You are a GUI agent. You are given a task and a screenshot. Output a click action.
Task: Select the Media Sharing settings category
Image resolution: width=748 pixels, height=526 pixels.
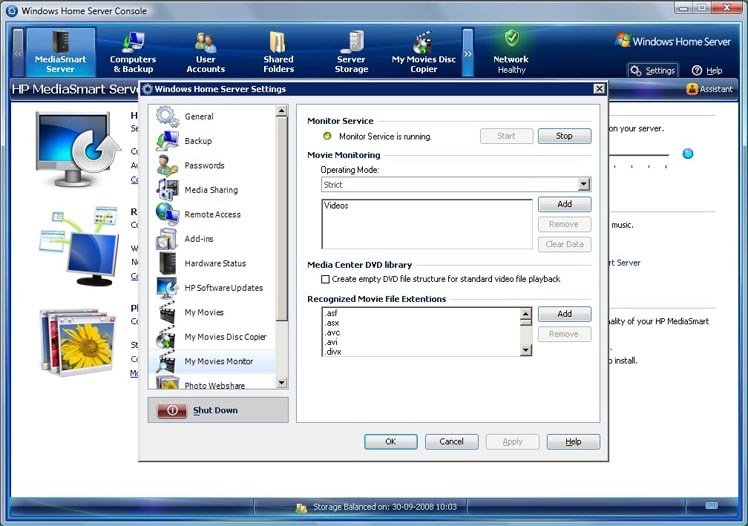(212, 190)
